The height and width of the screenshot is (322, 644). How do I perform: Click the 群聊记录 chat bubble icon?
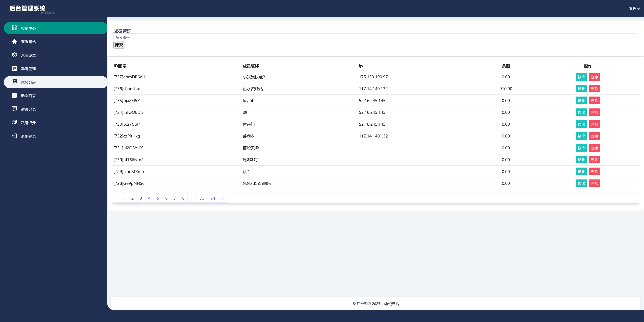pyautogui.click(x=14, y=109)
